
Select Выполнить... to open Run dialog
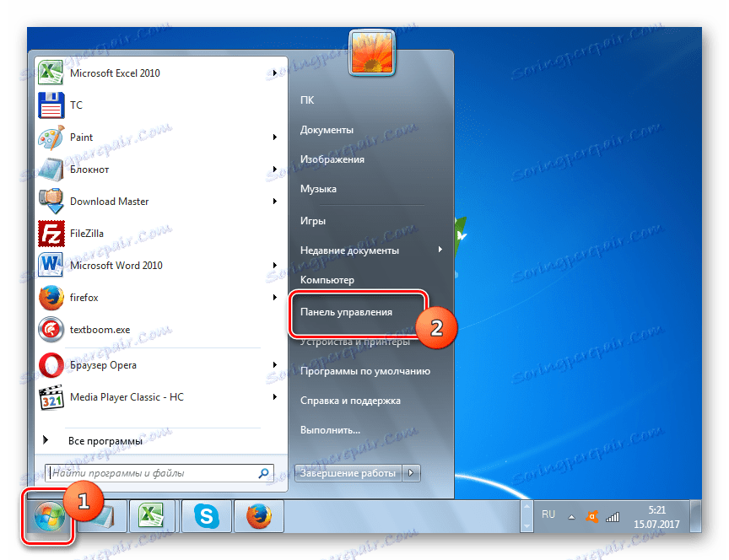[x=330, y=430]
